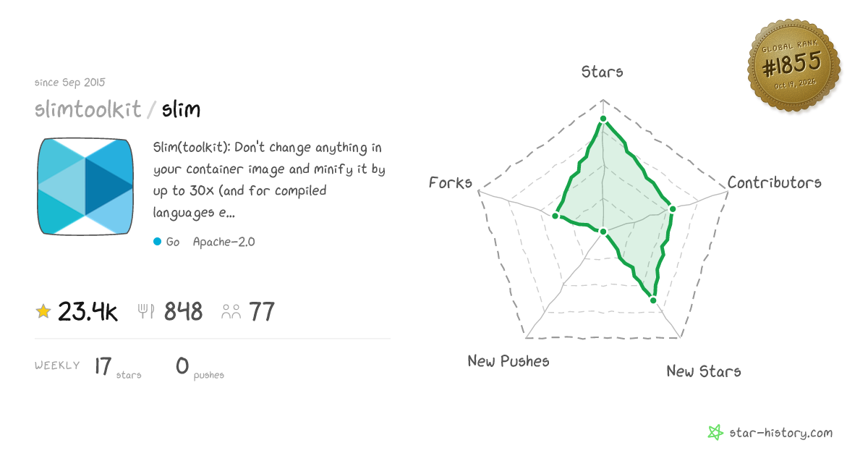
Task: Click the contributors people icon beside 77
Action: click(x=231, y=312)
